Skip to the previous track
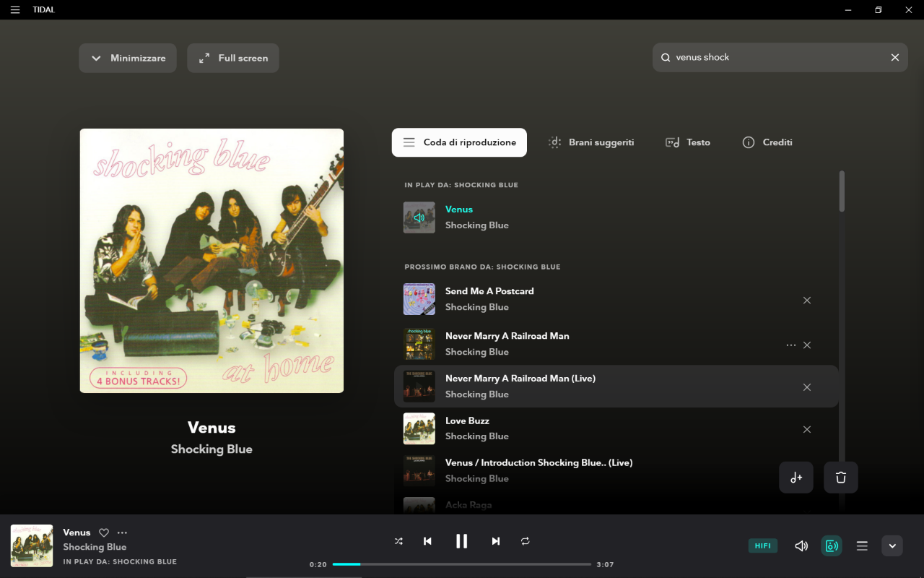Viewport: 924px width, 578px height. [427, 541]
